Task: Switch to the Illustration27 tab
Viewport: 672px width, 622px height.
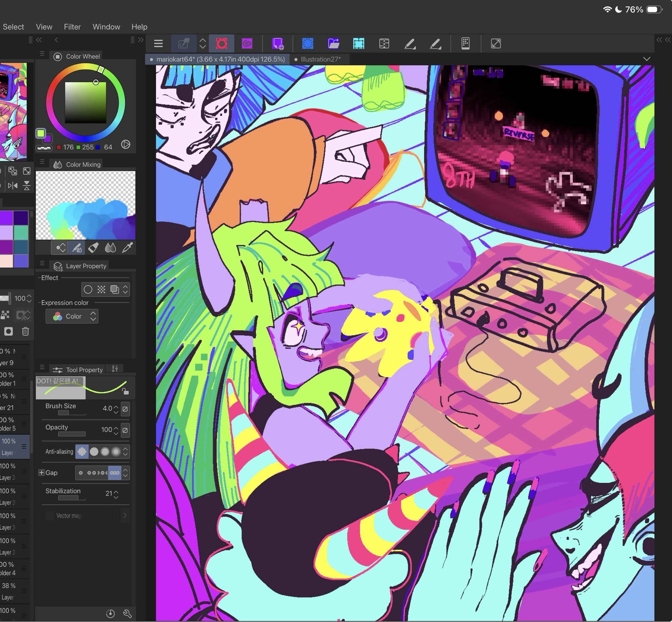Action: (x=320, y=60)
